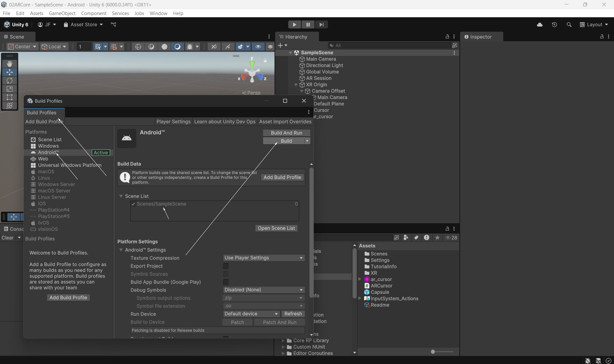Click Open Scene List button
The width and height of the screenshot is (614, 364).
[x=276, y=228]
